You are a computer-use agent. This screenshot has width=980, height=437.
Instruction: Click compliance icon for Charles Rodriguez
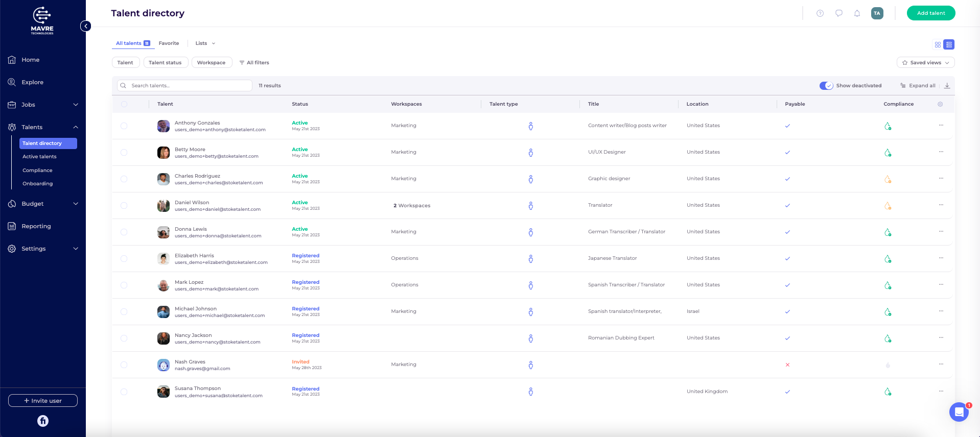(x=888, y=179)
